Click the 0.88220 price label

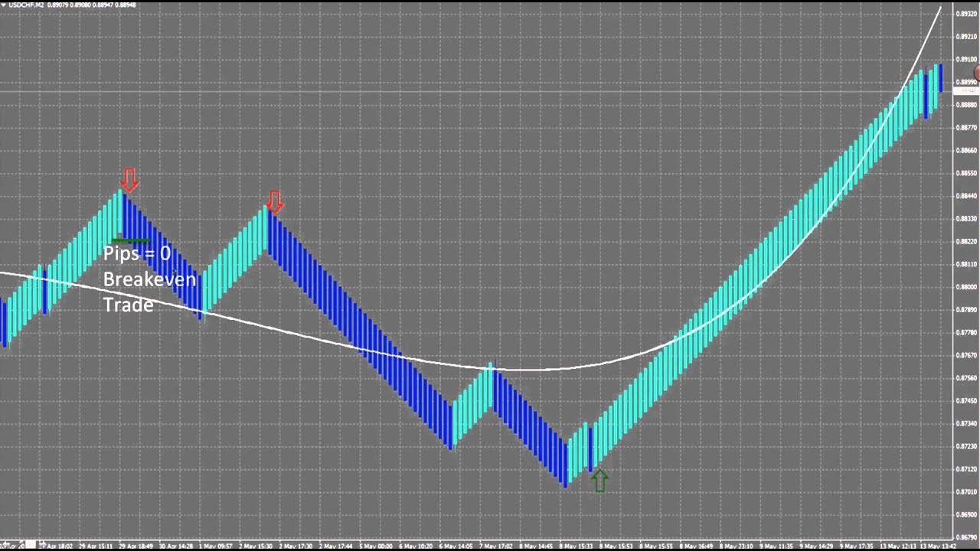coord(967,242)
